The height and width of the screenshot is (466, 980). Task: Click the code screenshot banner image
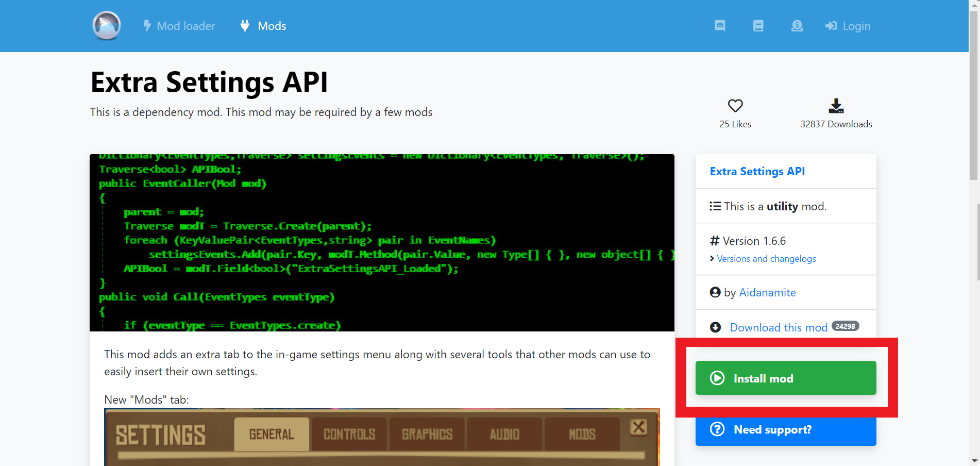pos(382,243)
